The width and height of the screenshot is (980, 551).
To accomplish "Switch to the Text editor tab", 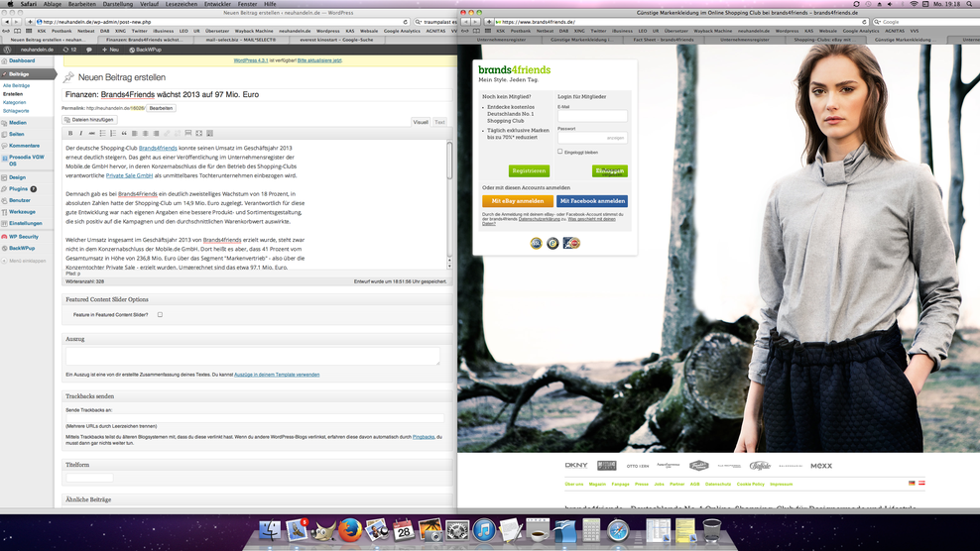I will coord(439,122).
